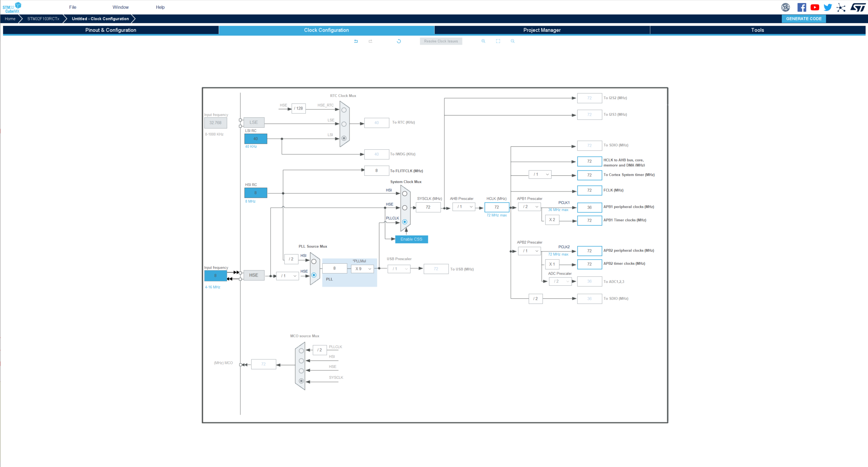Click the fit-to-screen icon
The height and width of the screenshot is (467, 868).
(x=498, y=41)
